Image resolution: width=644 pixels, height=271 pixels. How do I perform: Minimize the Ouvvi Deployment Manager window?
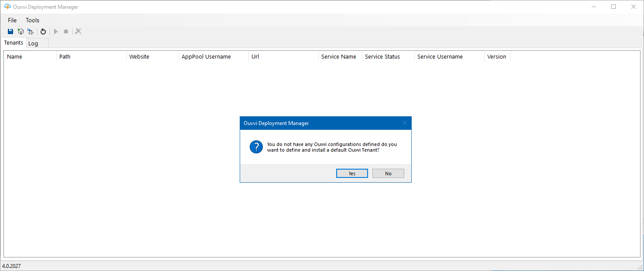click(x=594, y=7)
